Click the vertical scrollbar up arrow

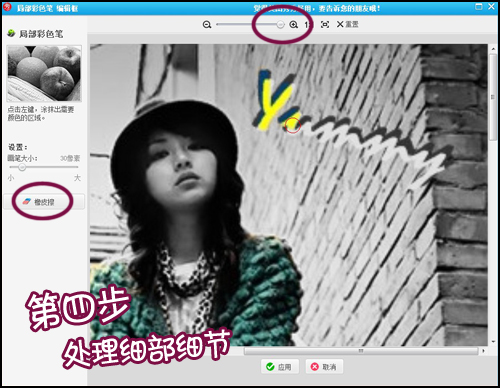point(493,49)
